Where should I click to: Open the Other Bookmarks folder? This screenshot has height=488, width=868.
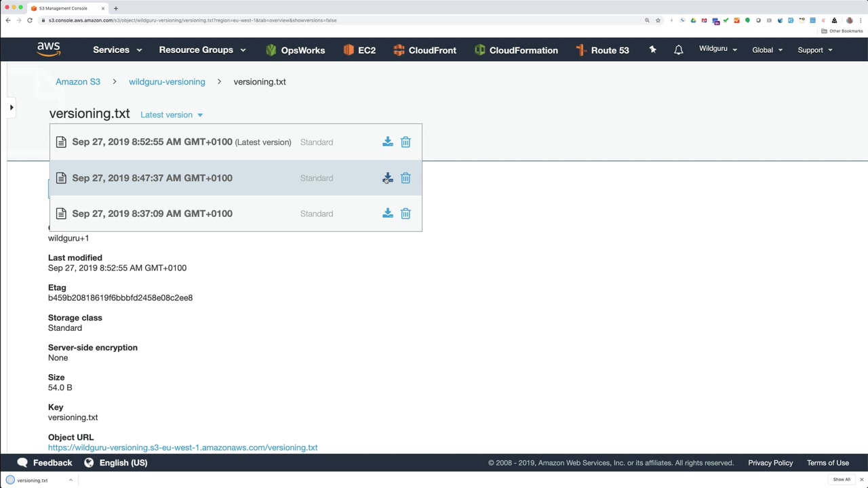(x=842, y=31)
